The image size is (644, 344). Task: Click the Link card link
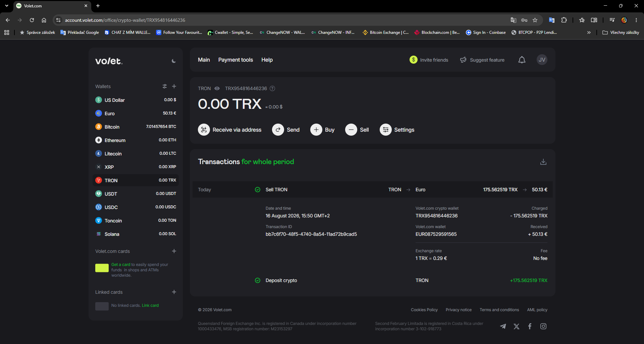[150, 305]
